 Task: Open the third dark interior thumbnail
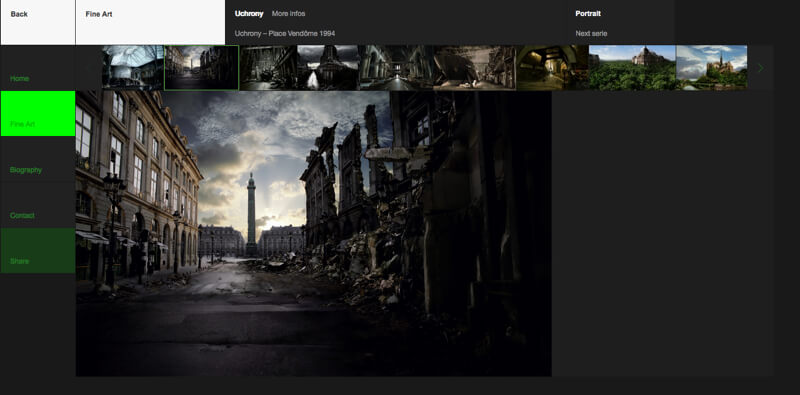click(268, 68)
